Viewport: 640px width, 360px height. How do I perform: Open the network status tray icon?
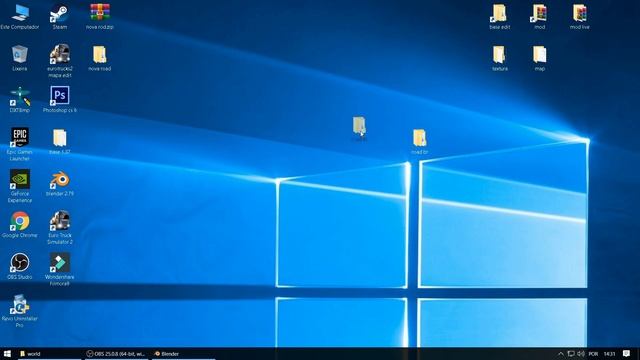click(571, 354)
